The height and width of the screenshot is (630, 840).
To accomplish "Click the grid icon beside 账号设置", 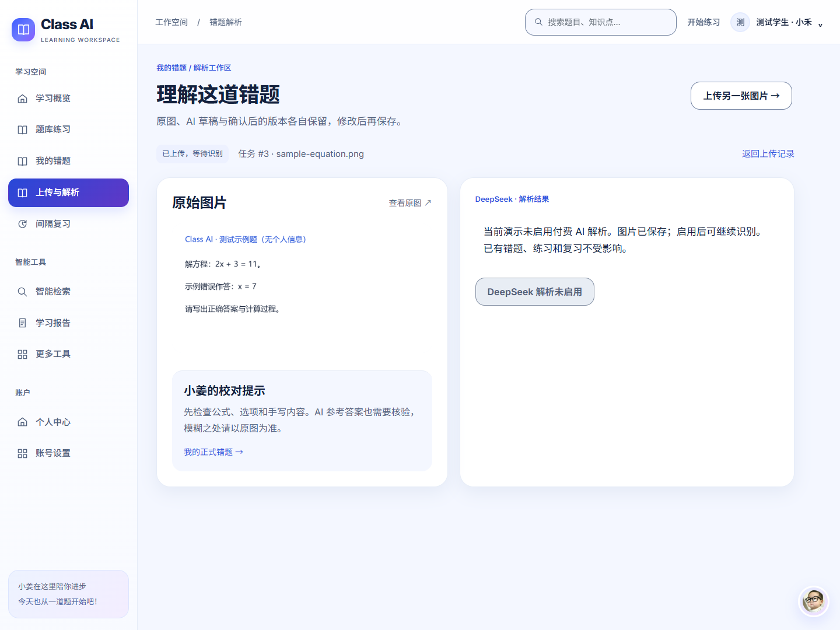I will pos(22,453).
